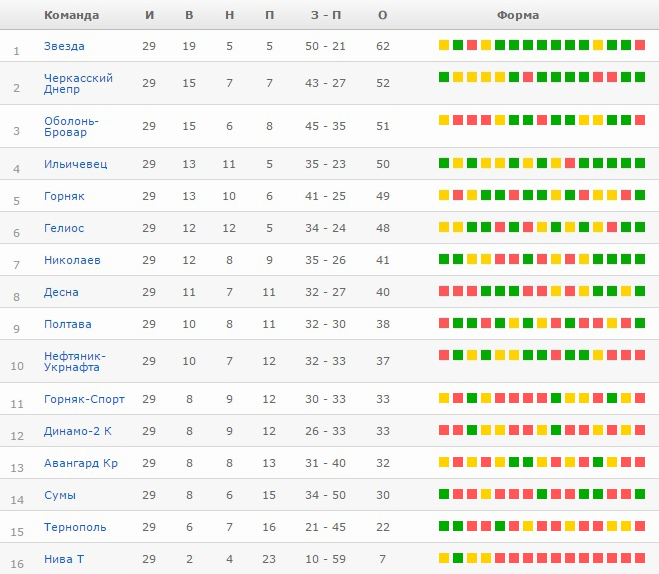Click Звезда's leftmost yellow form square
659x574 pixels.
[444, 45]
